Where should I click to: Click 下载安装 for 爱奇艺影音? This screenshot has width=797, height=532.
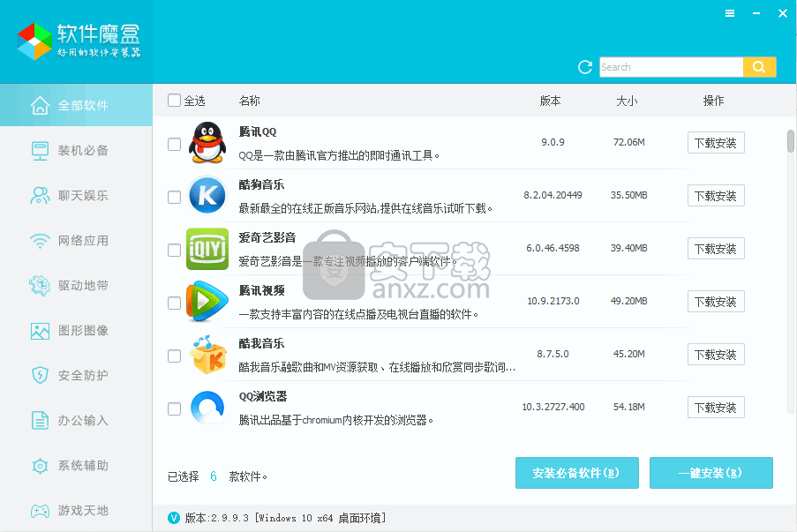tap(716, 249)
